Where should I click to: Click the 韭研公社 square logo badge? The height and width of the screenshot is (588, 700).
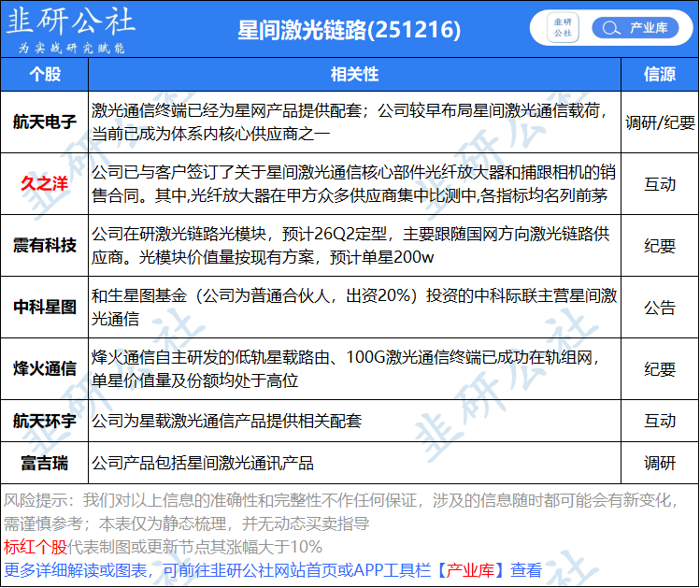point(563,28)
